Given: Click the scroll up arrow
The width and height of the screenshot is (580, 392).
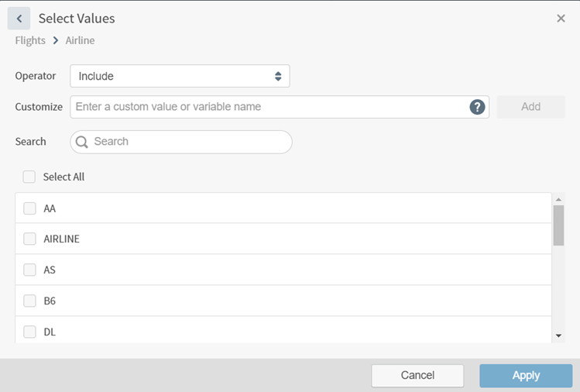Looking at the screenshot, I should click(x=558, y=200).
